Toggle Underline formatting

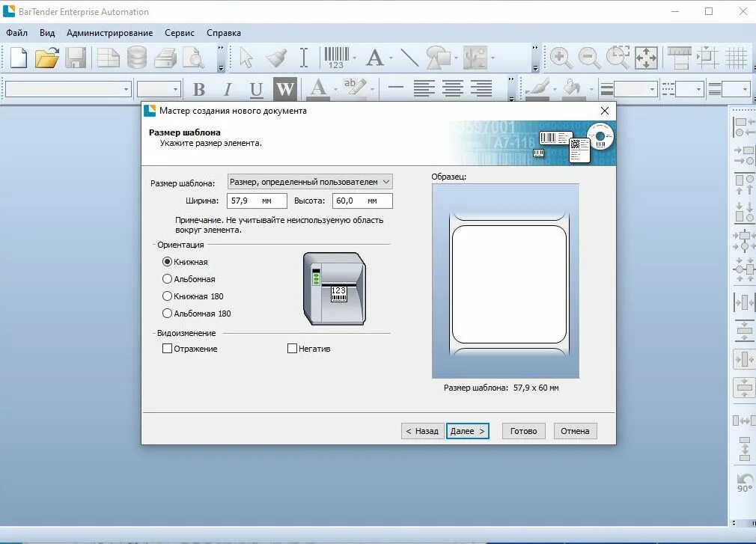point(256,89)
